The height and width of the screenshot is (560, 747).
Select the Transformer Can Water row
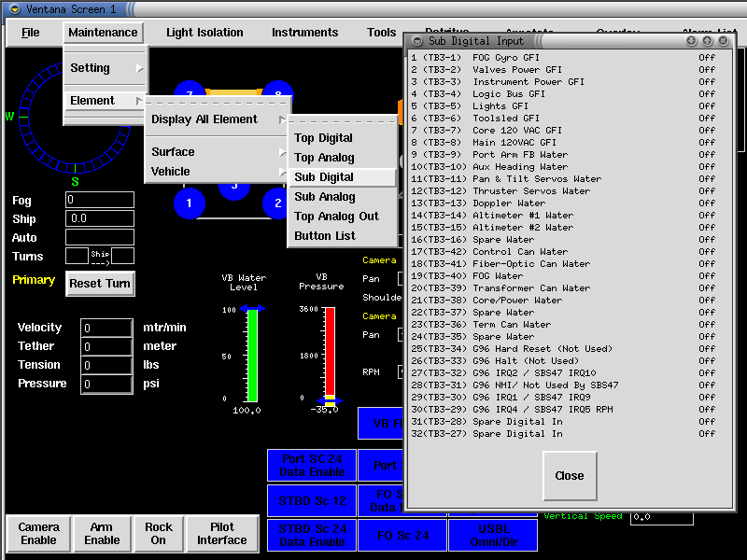tap(564, 288)
